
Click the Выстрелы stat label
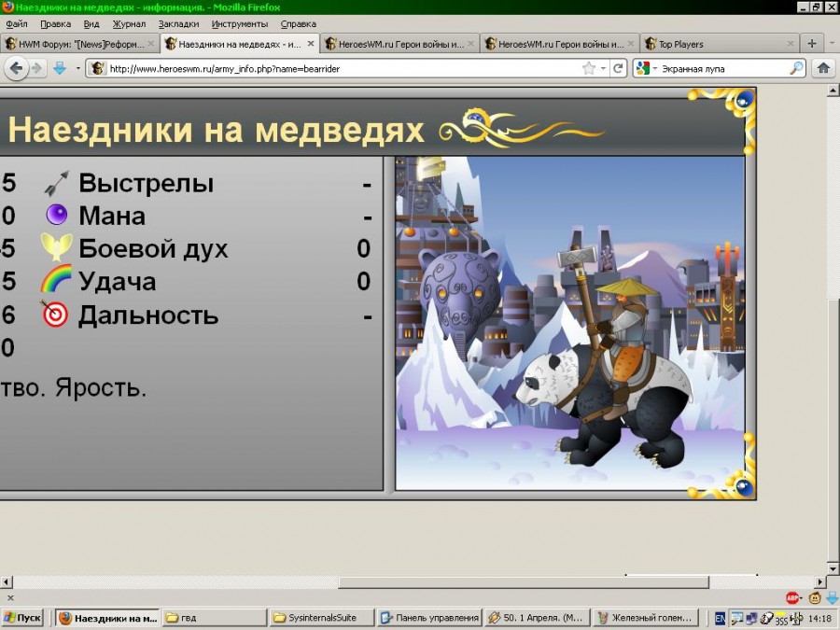tap(147, 183)
